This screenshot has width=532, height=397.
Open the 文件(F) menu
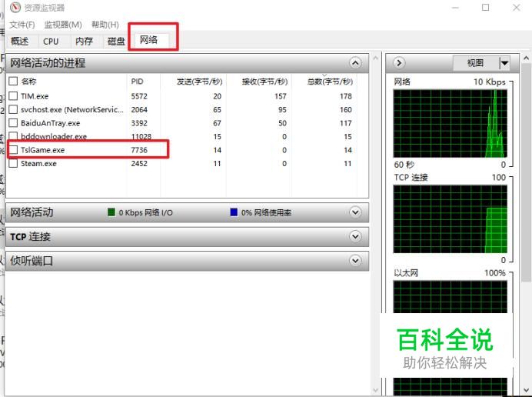click(x=22, y=25)
